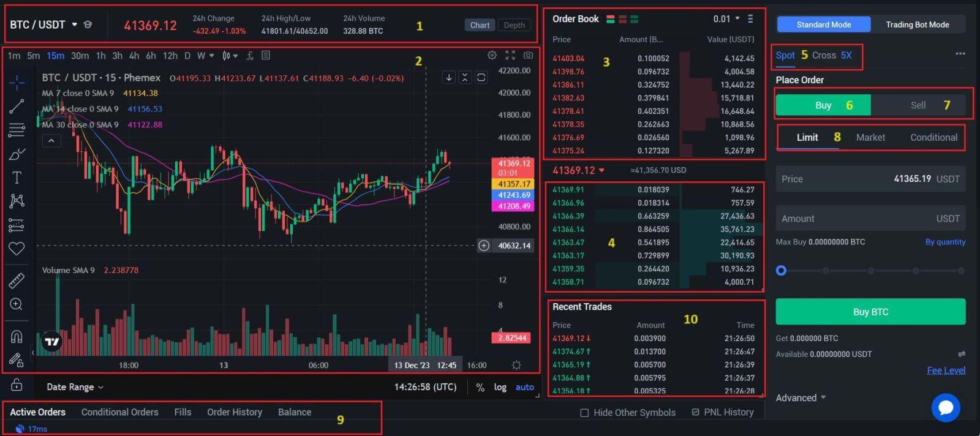Open the live chat support bubble
Viewport: 980px width, 436px height.
click(x=945, y=408)
